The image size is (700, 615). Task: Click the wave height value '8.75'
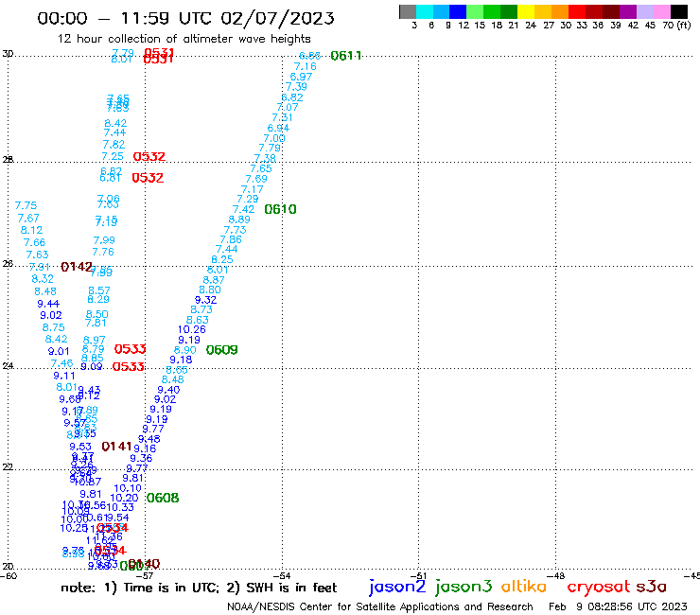tap(54, 327)
